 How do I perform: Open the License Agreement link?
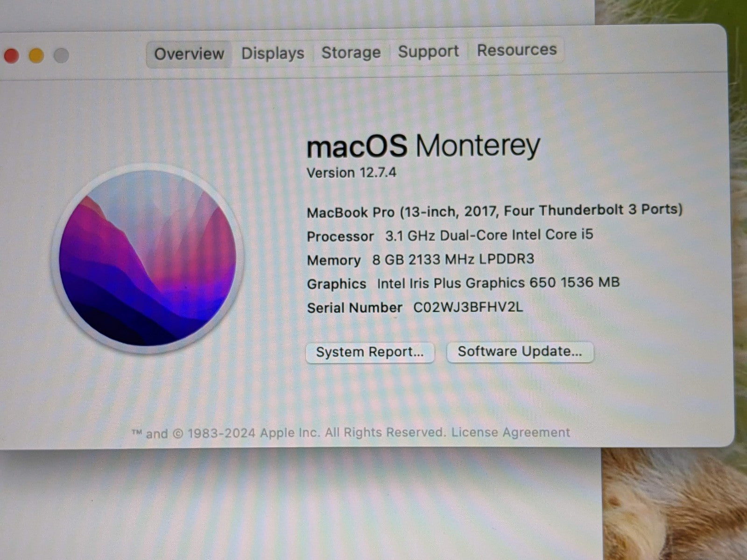tap(510, 432)
